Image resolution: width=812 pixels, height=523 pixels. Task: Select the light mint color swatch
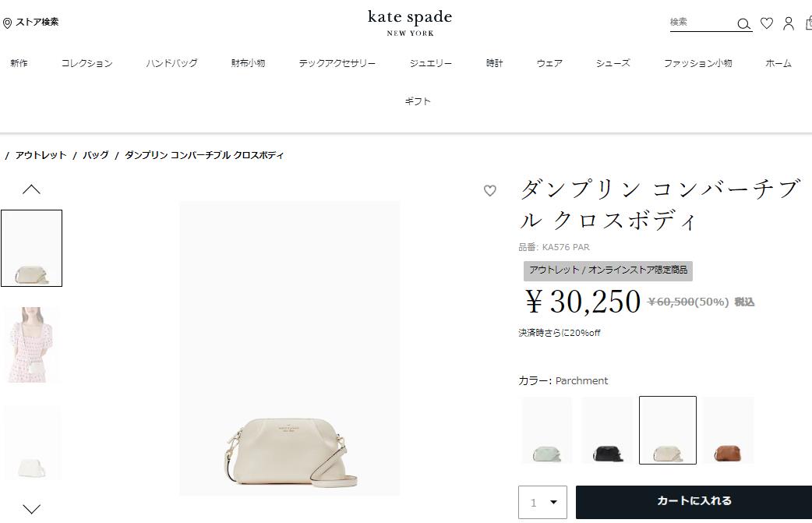pyautogui.click(x=546, y=430)
